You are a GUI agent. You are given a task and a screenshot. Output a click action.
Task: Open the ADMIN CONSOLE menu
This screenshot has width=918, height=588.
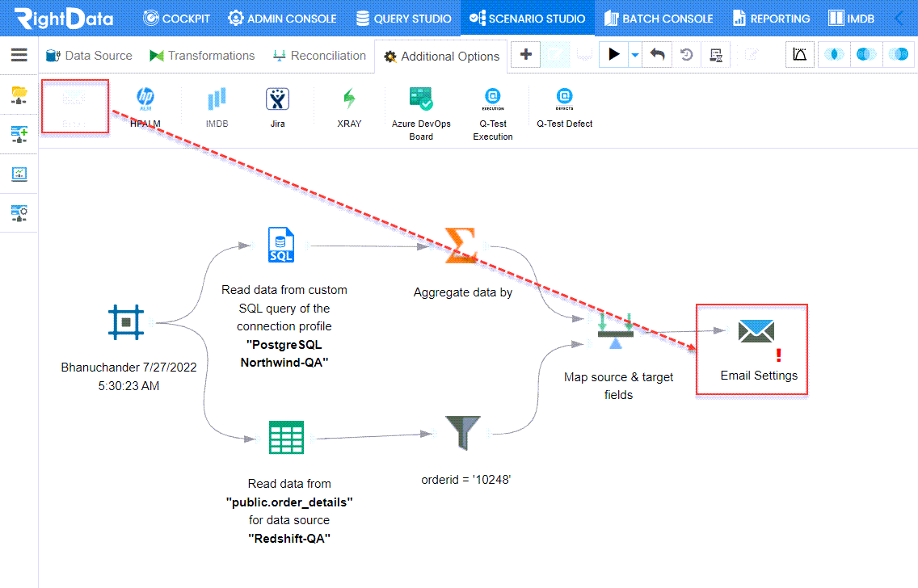tap(282, 18)
